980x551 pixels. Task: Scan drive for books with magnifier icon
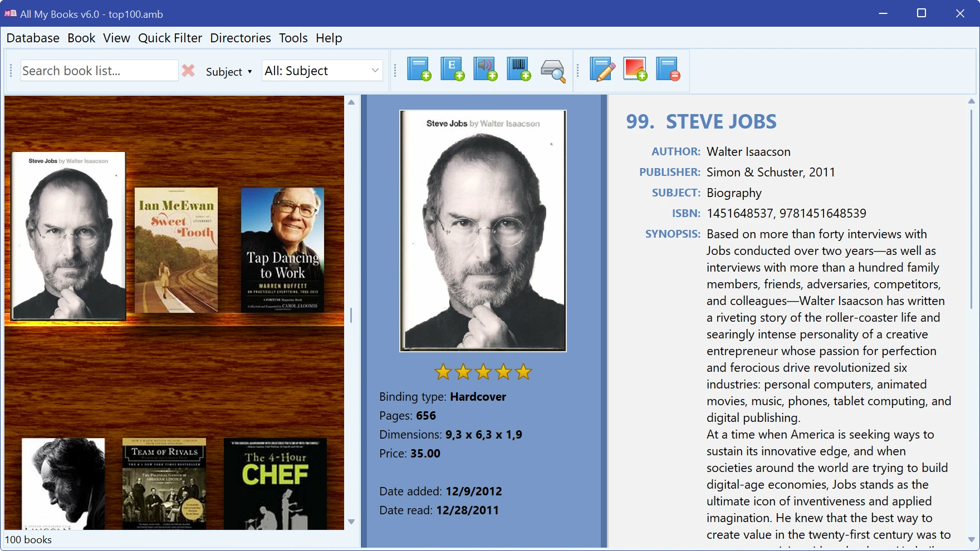pyautogui.click(x=553, y=71)
